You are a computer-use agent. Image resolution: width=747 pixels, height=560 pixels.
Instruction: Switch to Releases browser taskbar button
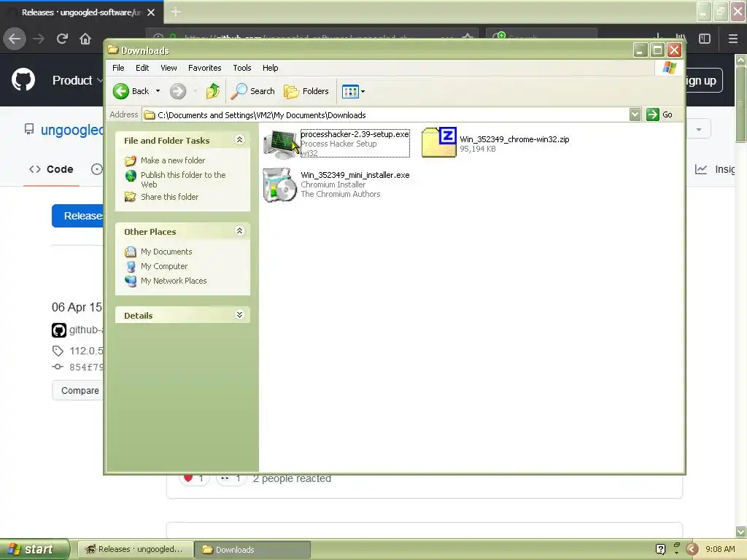pyautogui.click(x=135, y=549)
